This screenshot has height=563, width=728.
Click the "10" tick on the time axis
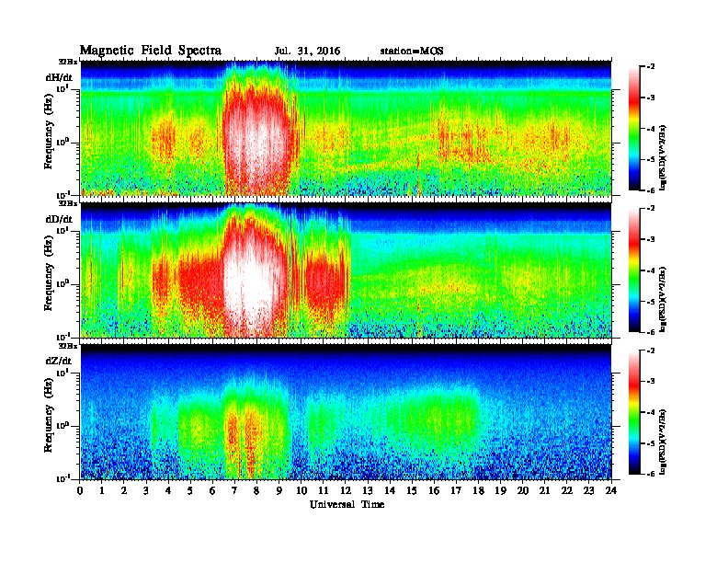tap(301, 491)
